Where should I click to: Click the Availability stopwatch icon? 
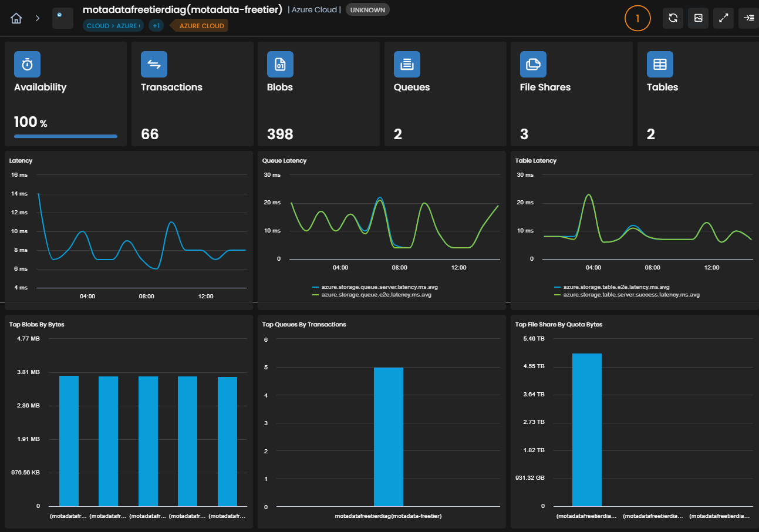(x=27, y=65)
